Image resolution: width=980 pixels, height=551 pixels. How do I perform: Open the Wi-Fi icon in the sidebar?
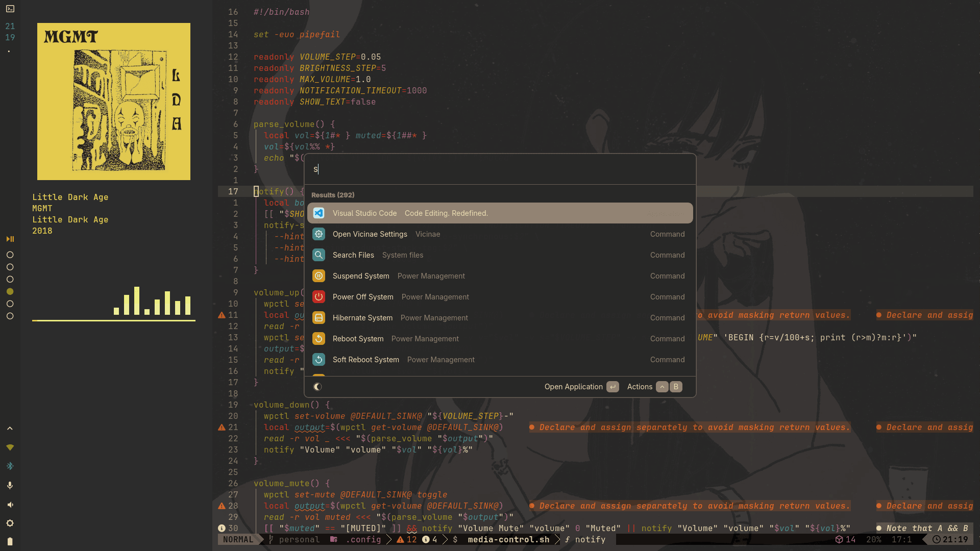click(x=10, y=447)
